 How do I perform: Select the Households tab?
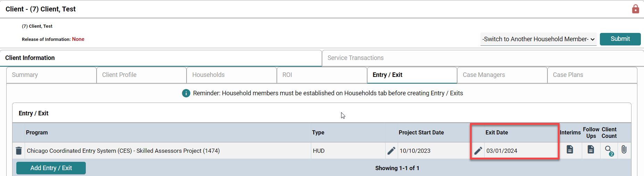click(x=231, y=75)
